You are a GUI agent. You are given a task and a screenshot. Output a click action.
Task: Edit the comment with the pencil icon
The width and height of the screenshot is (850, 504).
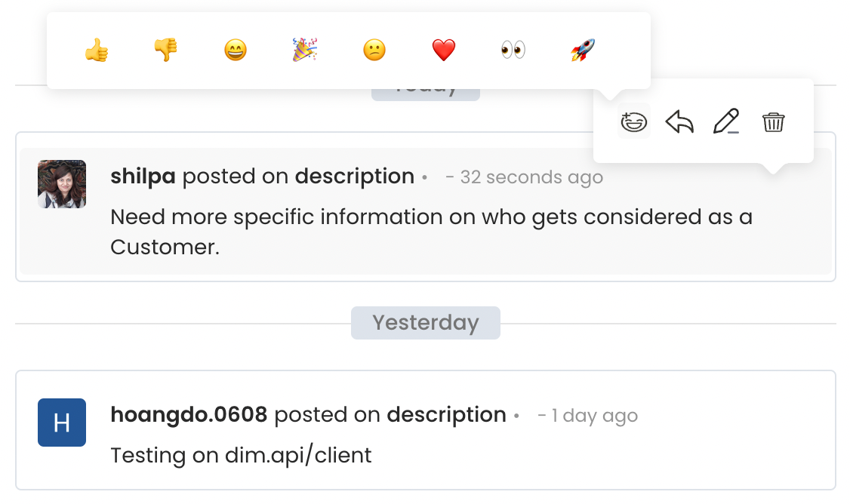tap(727, 121)
